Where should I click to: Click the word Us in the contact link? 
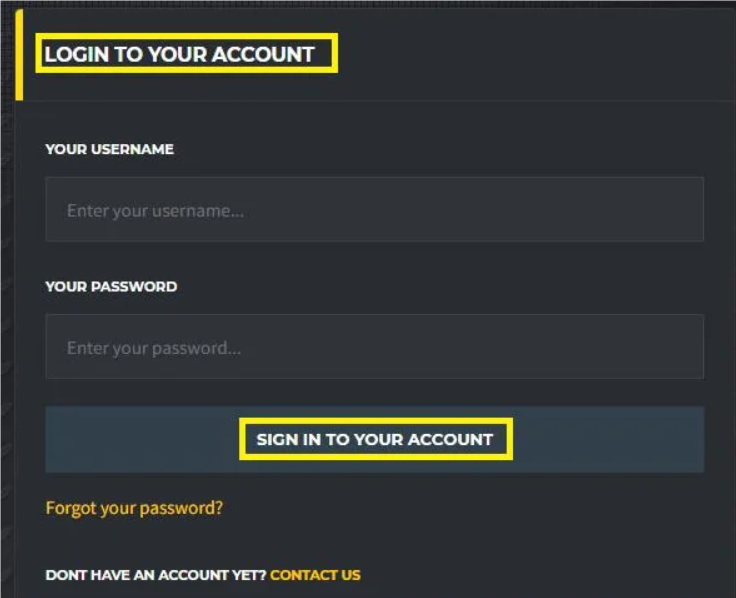point(350,575)
